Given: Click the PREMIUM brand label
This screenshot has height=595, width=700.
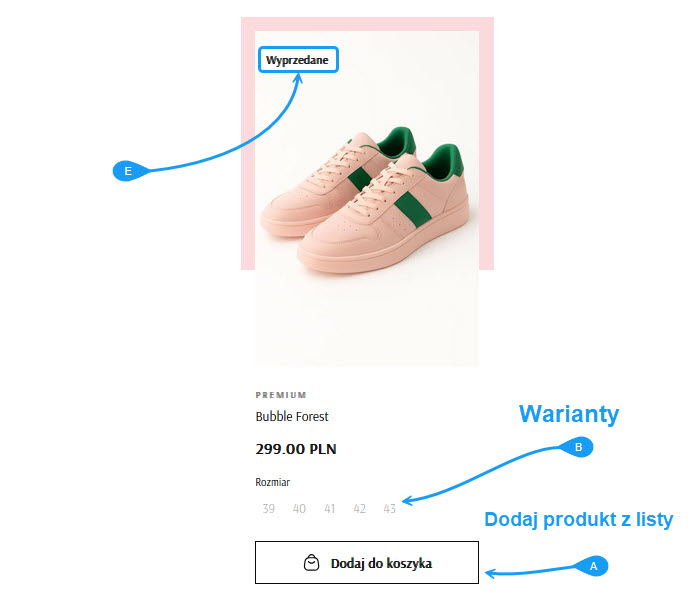Looking at the screenshot, I should click(281, 395).
